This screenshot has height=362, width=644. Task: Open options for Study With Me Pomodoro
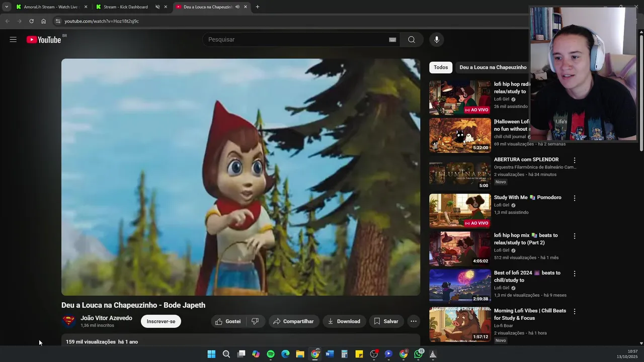pos(575,198)
